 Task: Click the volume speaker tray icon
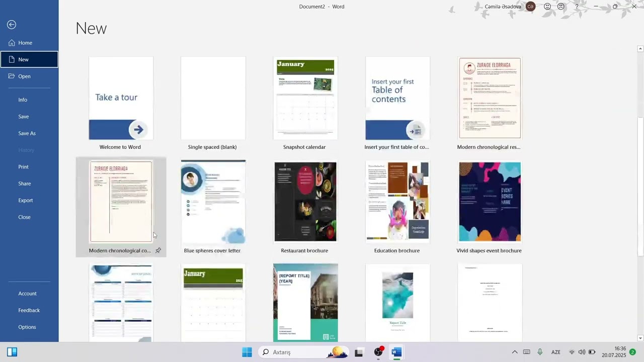coord(582,352)
